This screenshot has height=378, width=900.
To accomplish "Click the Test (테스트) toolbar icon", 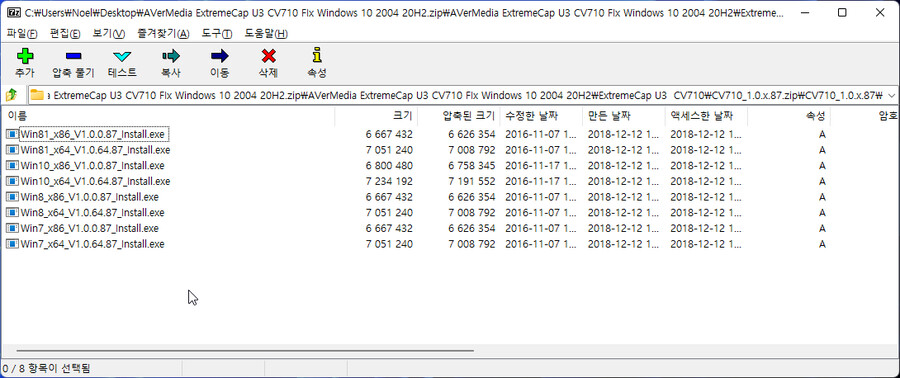I will pos(122,56).
